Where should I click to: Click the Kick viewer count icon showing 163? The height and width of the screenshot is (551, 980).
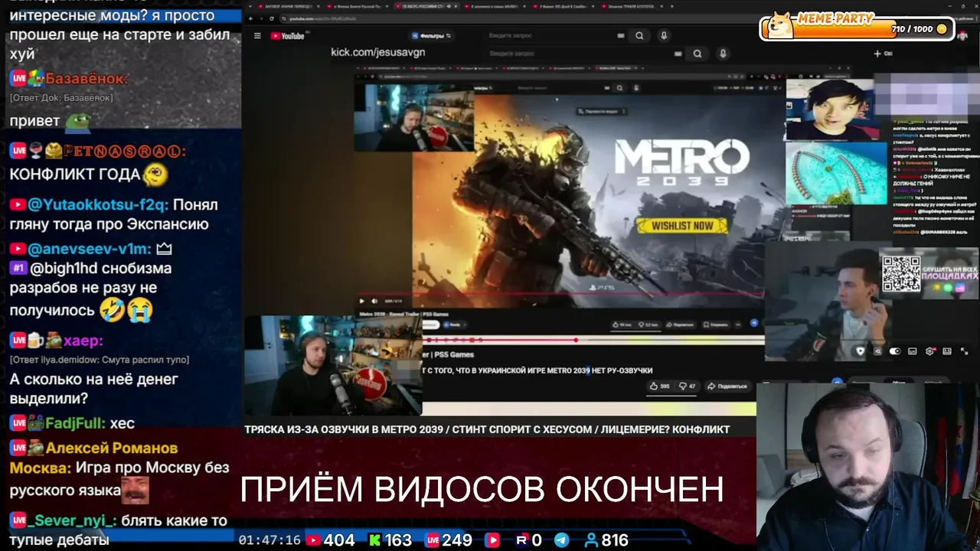click(x=374, y=540)
